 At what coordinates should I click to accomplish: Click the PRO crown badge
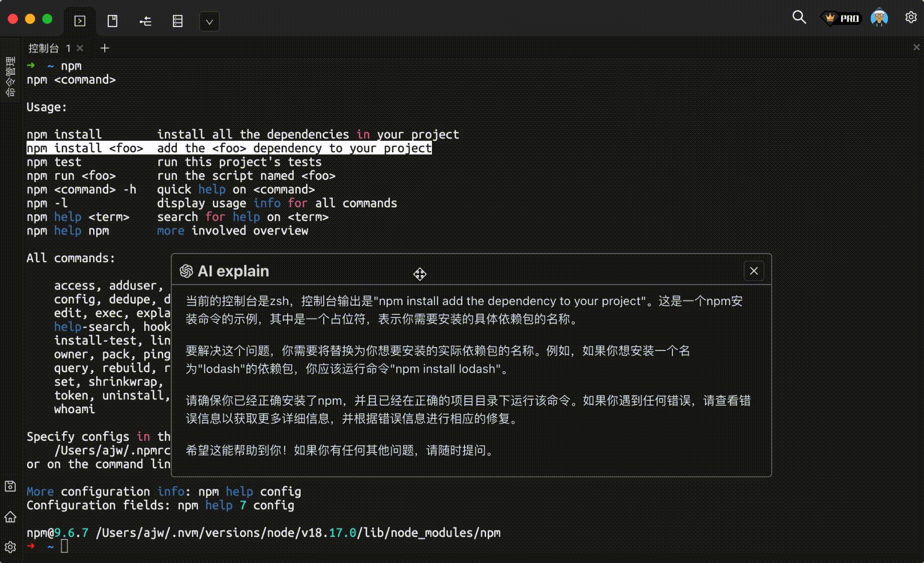pyautogui.click(x=842, y=18)
